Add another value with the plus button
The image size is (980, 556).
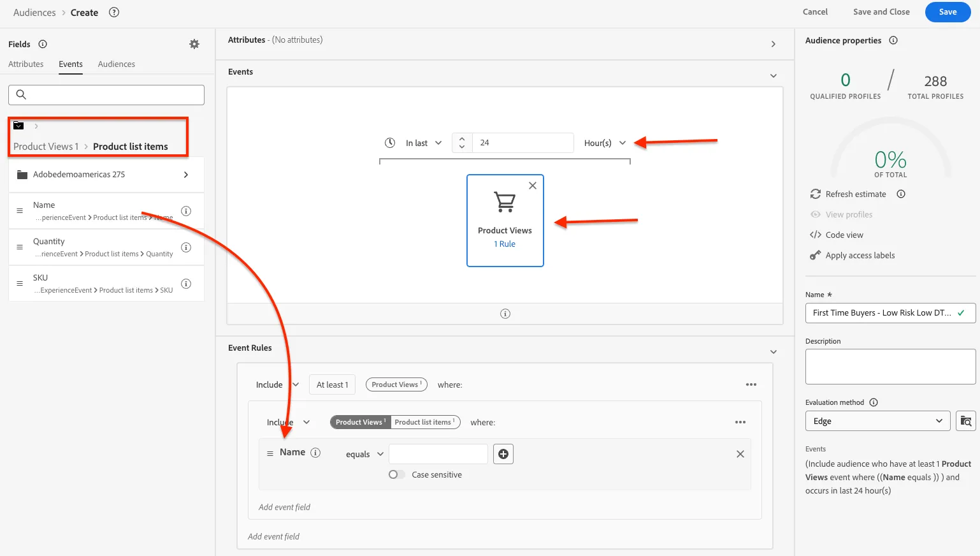(x=503, y=454)
